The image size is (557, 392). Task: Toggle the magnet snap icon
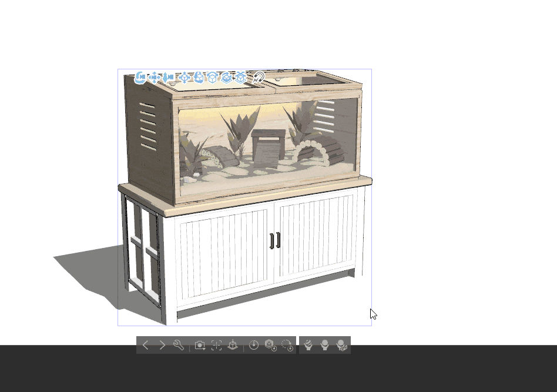[259, 78]
